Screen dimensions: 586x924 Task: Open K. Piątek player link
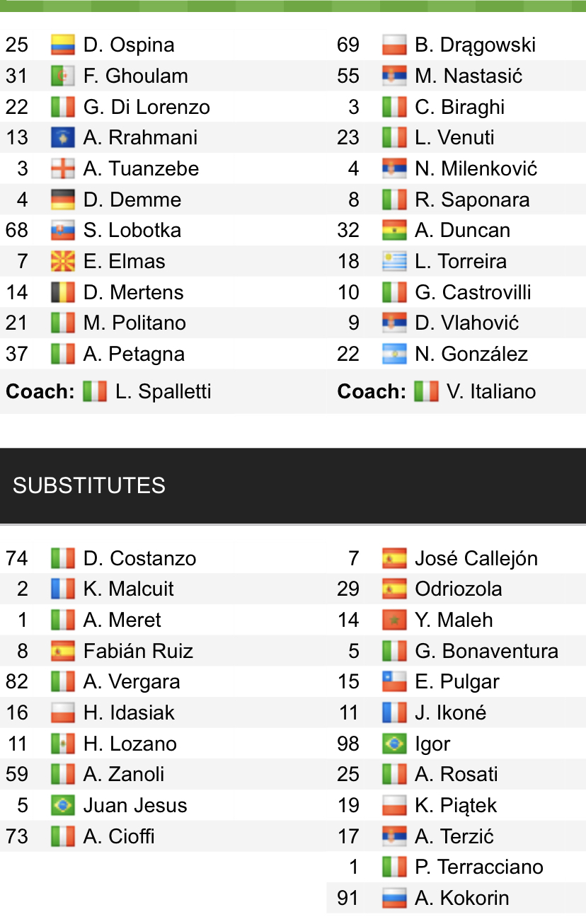click(x=456, y=806)
